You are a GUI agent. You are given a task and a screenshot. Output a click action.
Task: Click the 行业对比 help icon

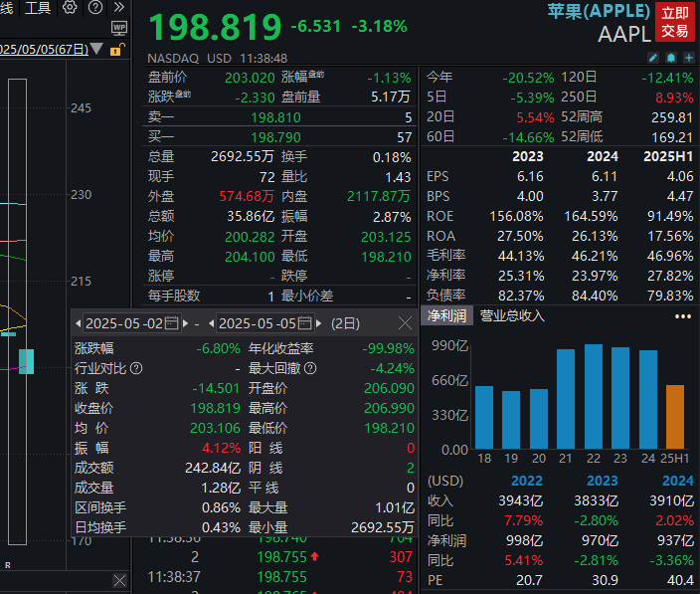[136, 368]
